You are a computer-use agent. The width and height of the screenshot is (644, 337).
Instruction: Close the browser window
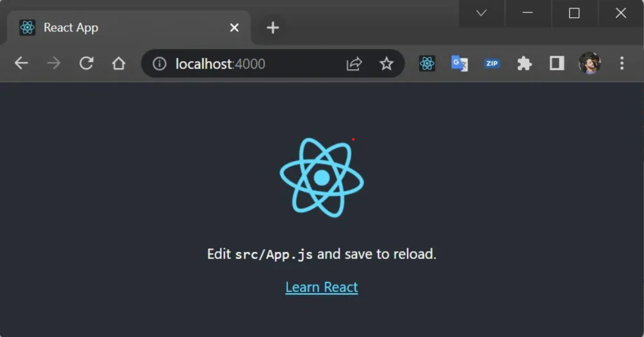pyautogui.click(x=621, y=13)
